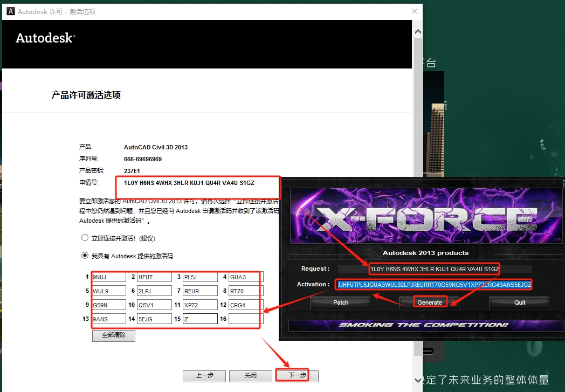Select the connect now and activate option
565x392 pixels.
[85, 237]
